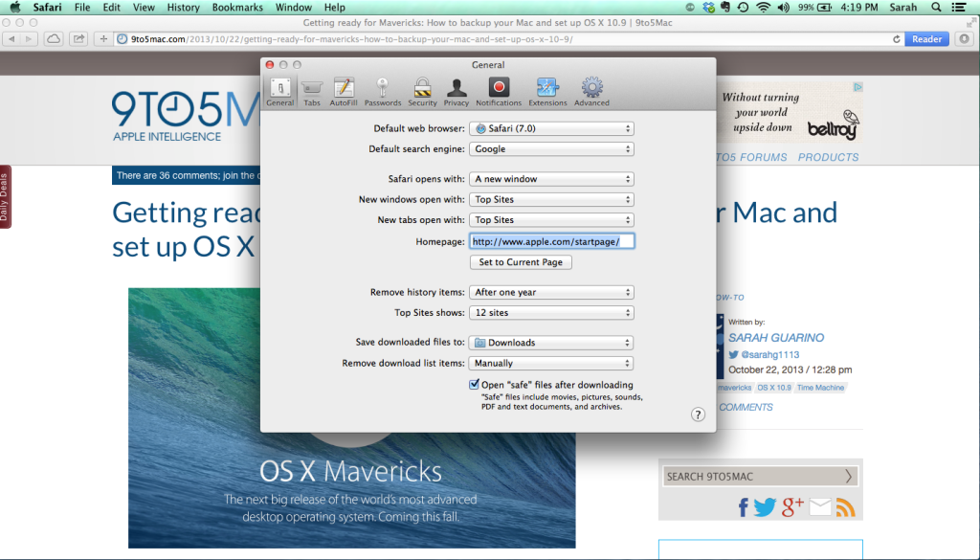This screenshot has height=560, width=980.
Task: Open the PRODUCTS link on 9to5Mac
Action: 828,158
